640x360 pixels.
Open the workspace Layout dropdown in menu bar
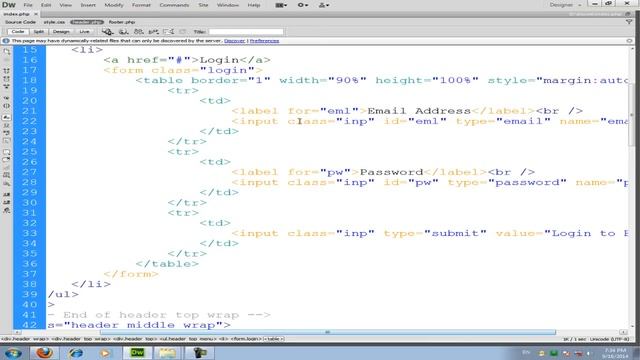coord(281,5)
